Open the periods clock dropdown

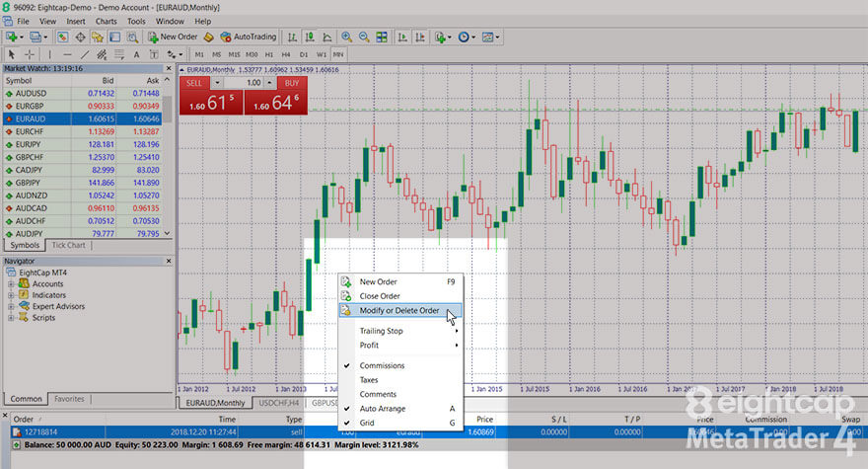[467, 38]
